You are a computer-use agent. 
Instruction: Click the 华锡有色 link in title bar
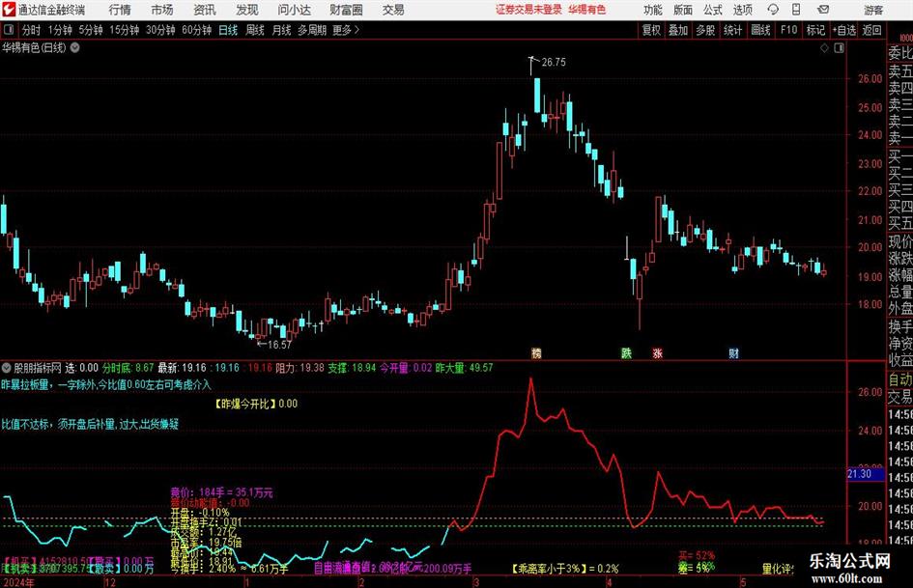click(x=587, y=10)
